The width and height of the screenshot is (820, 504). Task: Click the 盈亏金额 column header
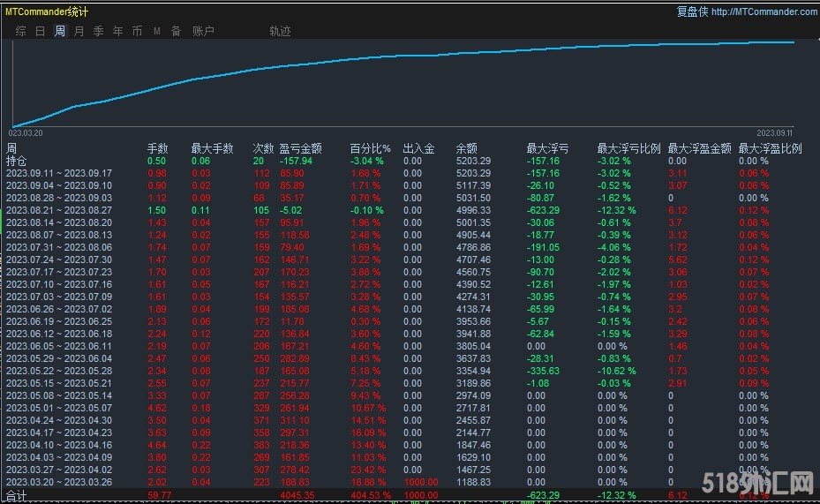click(300, 148)
